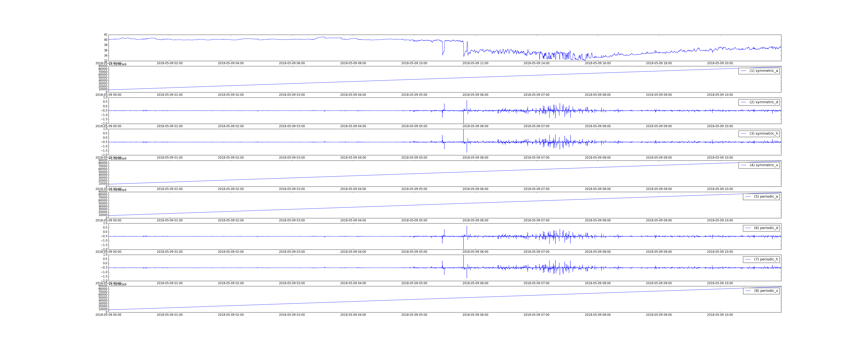Viewport: 868px width, 347px height.
Task: Click the "2018-05-09 09:00" label under periodic_d plot
Action: [659, 252]
